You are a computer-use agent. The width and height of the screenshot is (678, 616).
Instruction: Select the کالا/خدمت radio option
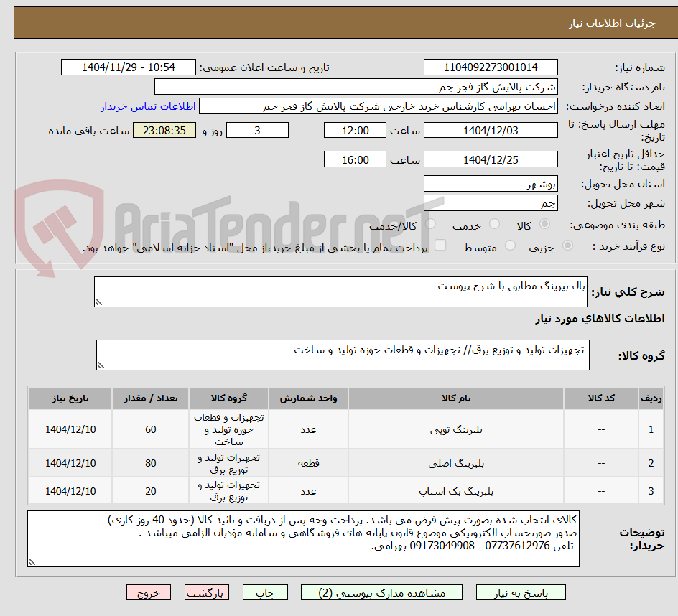coord(430,223)
